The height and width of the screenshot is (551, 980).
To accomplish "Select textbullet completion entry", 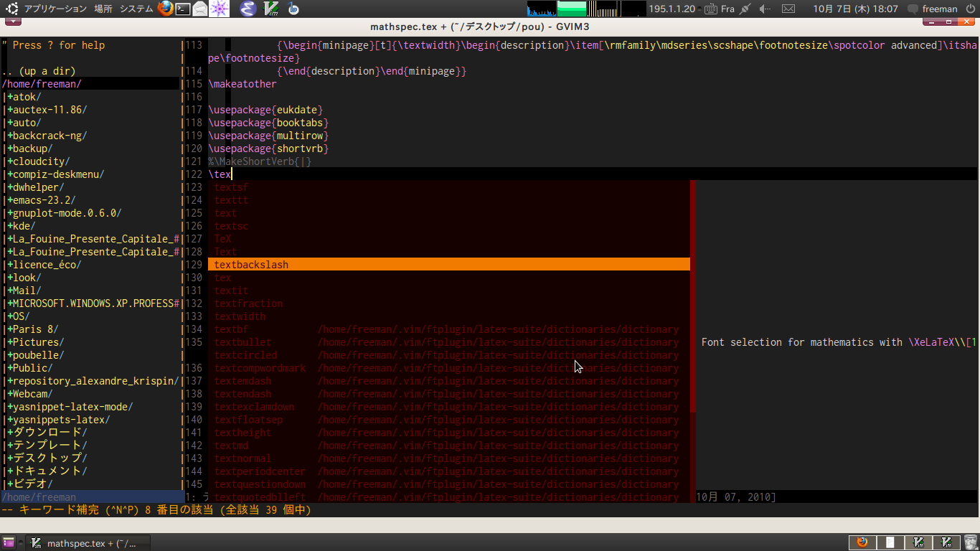I will tap(449, 342).
